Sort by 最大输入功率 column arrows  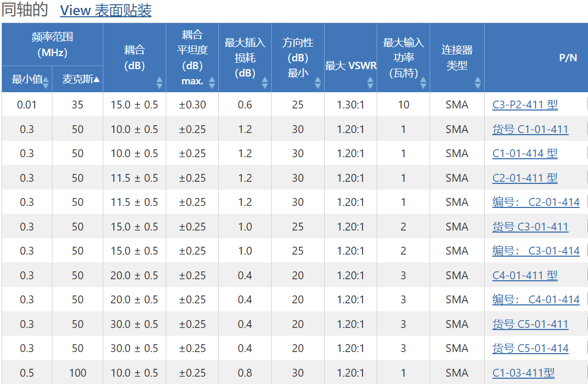pyautogui.click(x=423, y=82)
